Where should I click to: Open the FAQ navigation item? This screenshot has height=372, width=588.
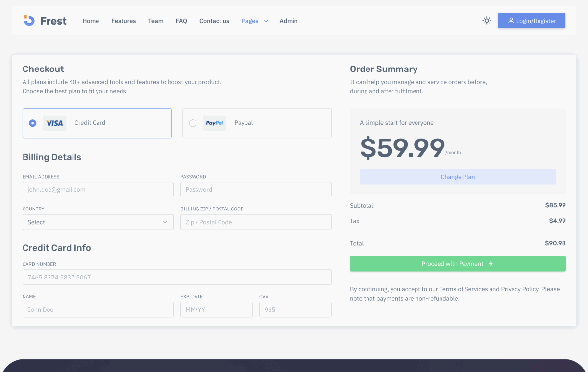point(181,21)
